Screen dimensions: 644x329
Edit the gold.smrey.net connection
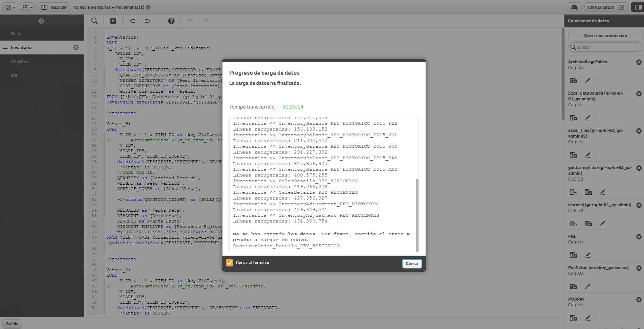[x=602, y=192]
